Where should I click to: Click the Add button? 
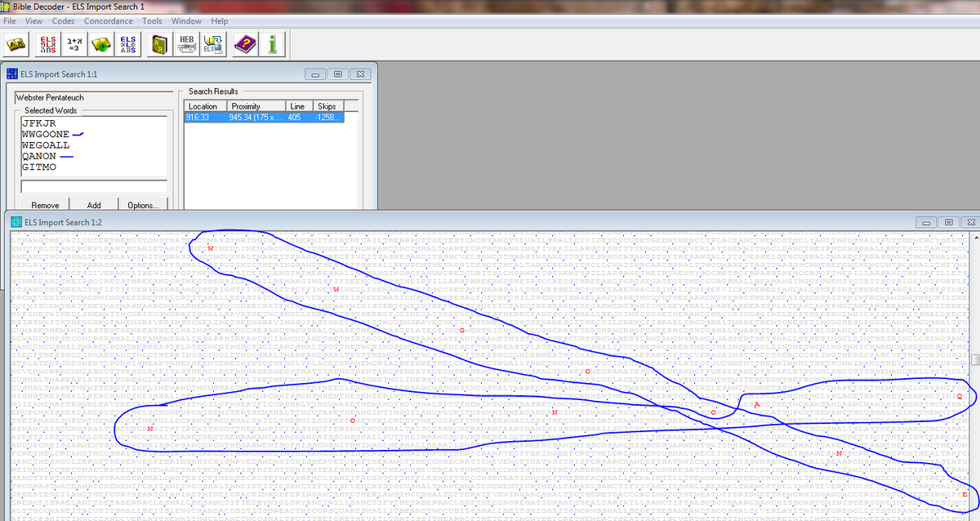tap(94, 205)
